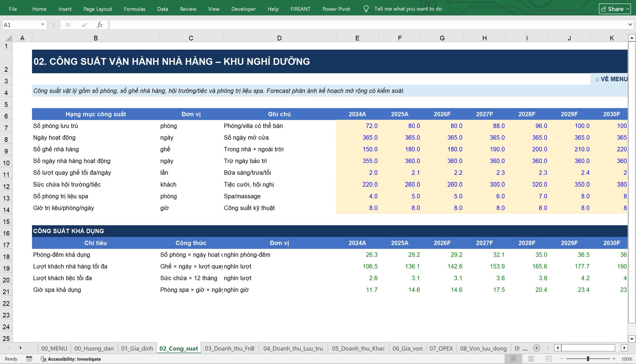636x364 pixels.
Task: Switch to Normal view mode
Action: tap(513, 359)
